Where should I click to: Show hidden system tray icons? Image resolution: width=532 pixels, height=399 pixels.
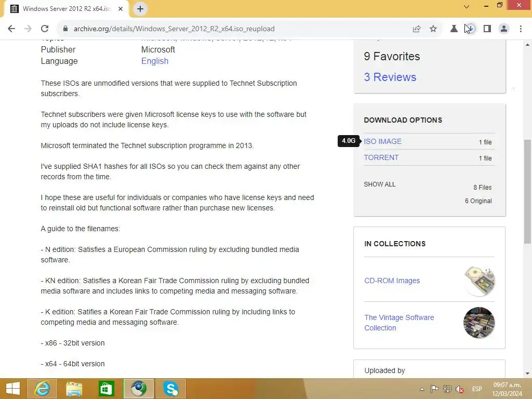tap(422, 389)
